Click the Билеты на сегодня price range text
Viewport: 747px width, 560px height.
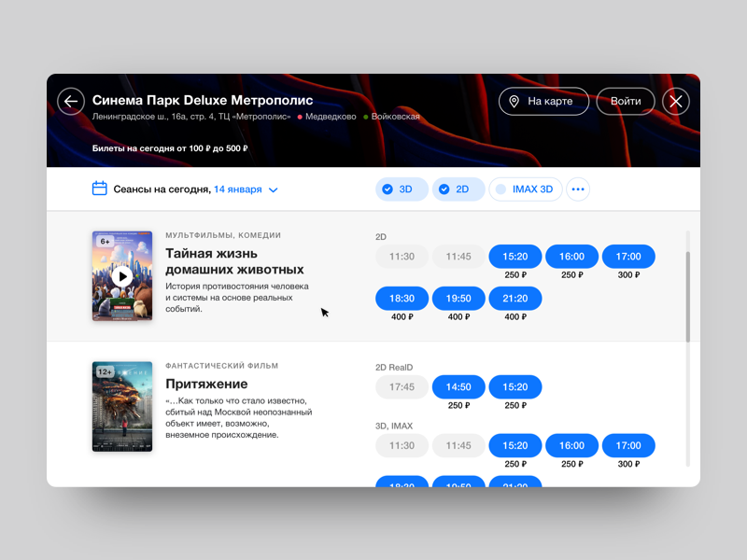pos(170,148)
